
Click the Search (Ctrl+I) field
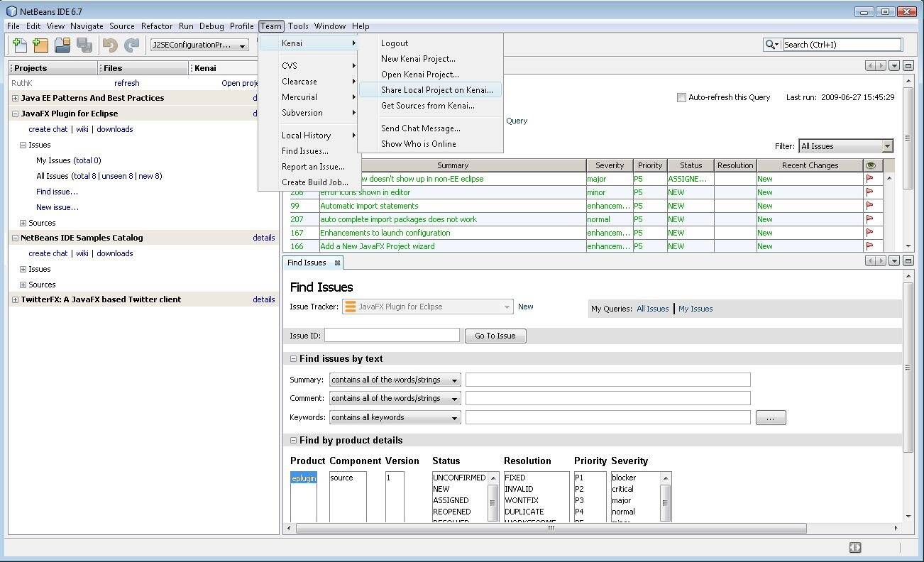click(842, 45)
